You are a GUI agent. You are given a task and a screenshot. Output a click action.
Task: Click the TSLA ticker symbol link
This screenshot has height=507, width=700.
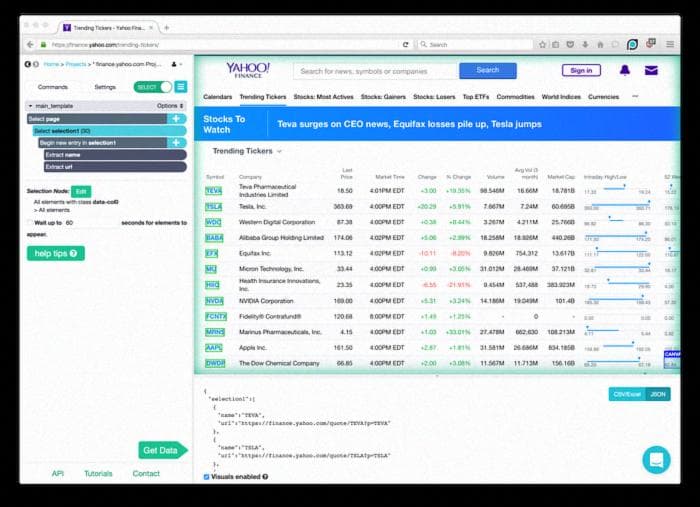tap(214, 207)
